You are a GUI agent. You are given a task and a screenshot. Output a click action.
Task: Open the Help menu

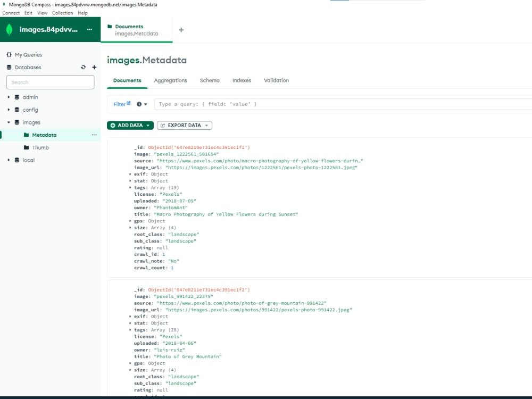pyautogui.click(x=82, y=13)
